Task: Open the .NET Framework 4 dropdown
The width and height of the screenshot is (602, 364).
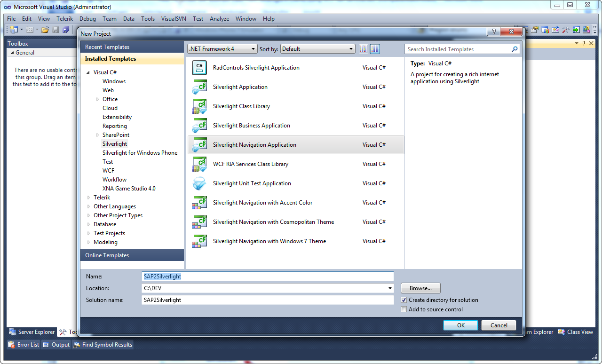Action: point(222,49)
